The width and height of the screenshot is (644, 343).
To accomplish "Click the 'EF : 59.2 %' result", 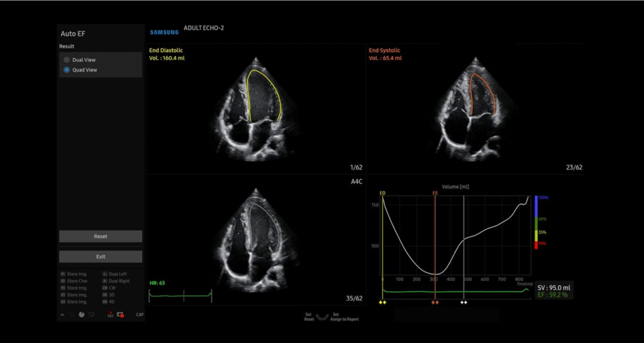I will [x=552, y=295].
